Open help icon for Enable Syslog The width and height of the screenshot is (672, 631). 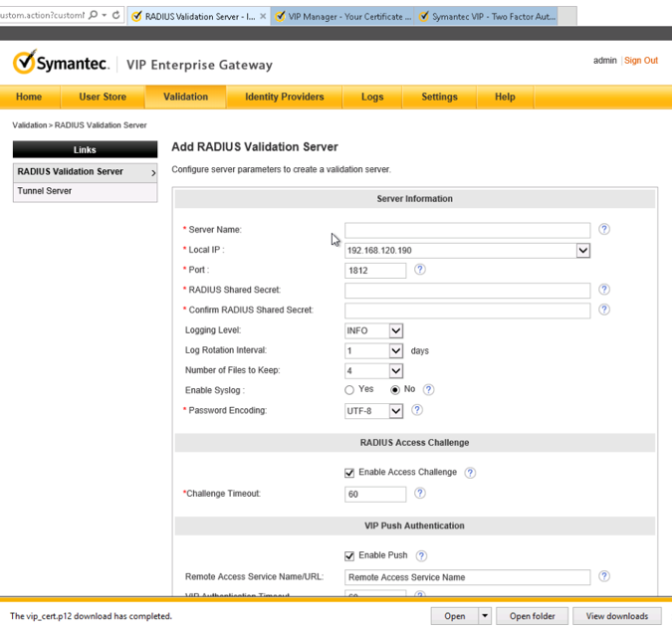click(428, 389)
